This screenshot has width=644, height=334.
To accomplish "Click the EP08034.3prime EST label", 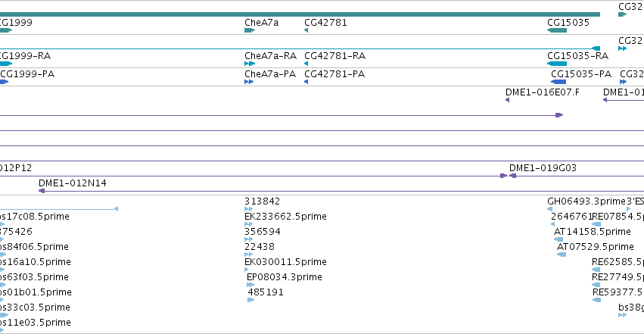I will point(285,277).
